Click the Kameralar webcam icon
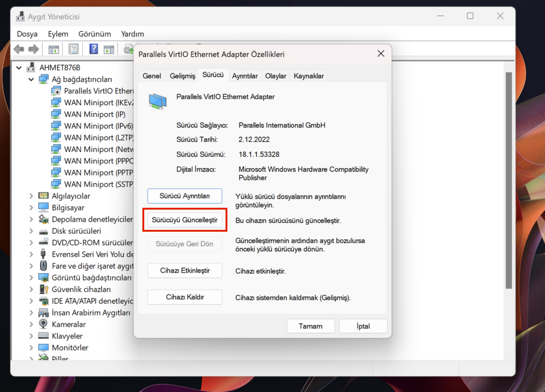This screenshot has height=392, width=545. pyautogui.click(x=43, y=324)
